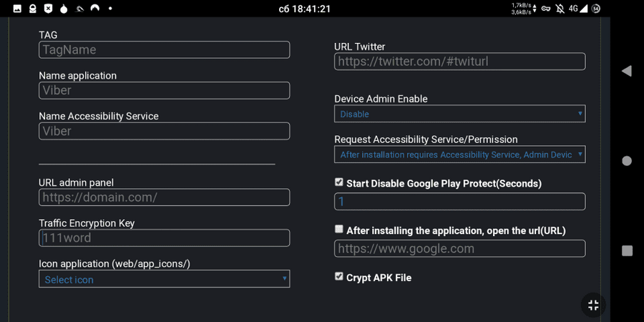The image size is (644, 322).
Task: Enable open the url after installing checkbox
Action: 339,229
